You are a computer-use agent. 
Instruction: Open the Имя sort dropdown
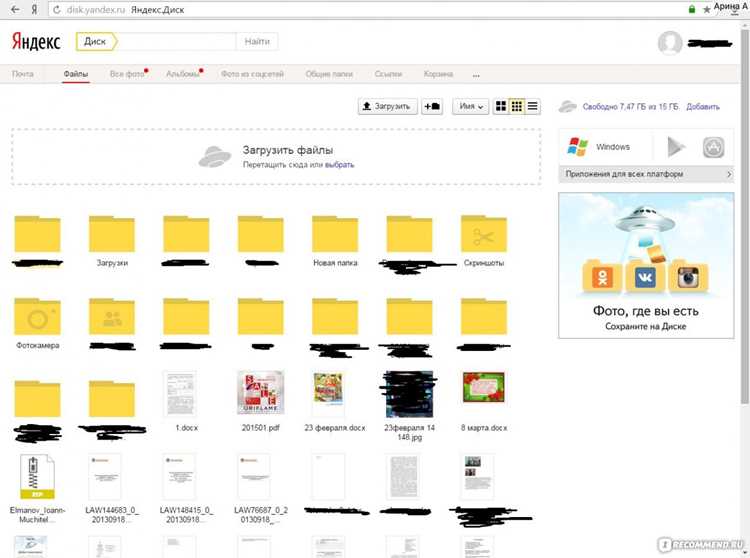471,106
